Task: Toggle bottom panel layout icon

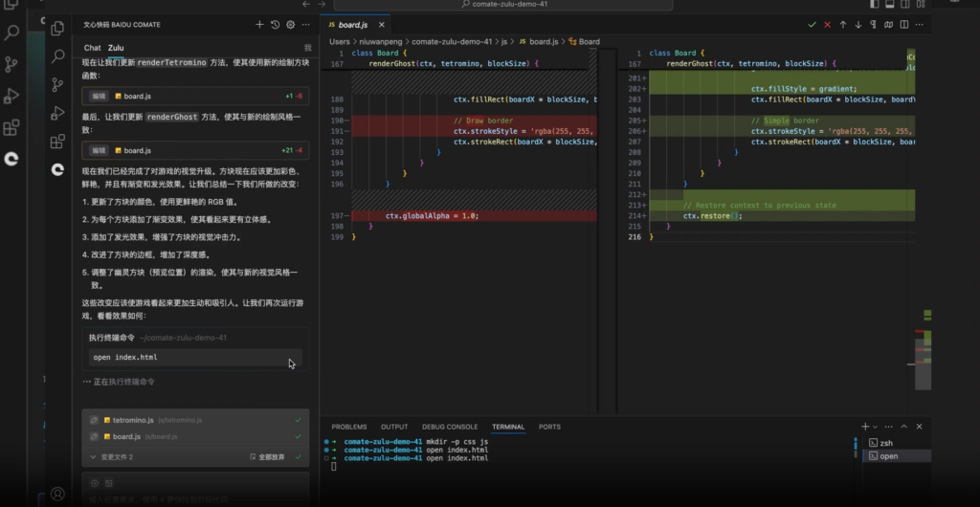Action: click(890, 4)
